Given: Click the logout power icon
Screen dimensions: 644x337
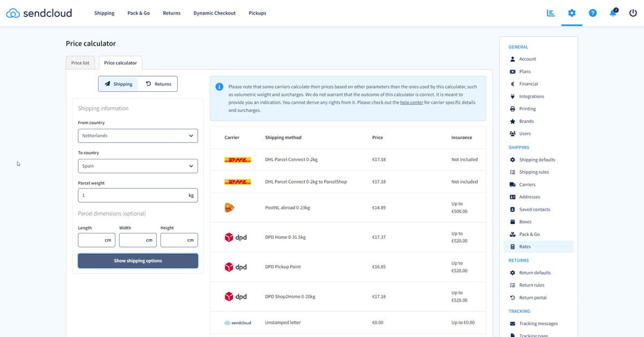Looking at the screenshot, I should [633, 13].
